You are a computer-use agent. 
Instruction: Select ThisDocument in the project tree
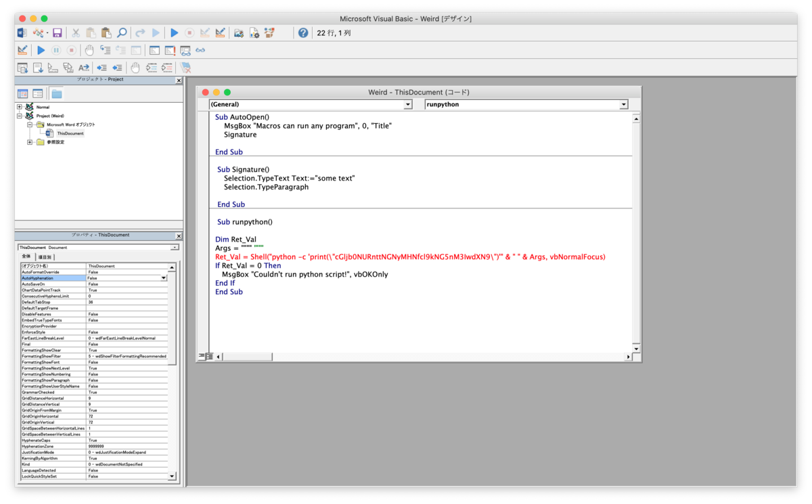click(x=70, y=133)
